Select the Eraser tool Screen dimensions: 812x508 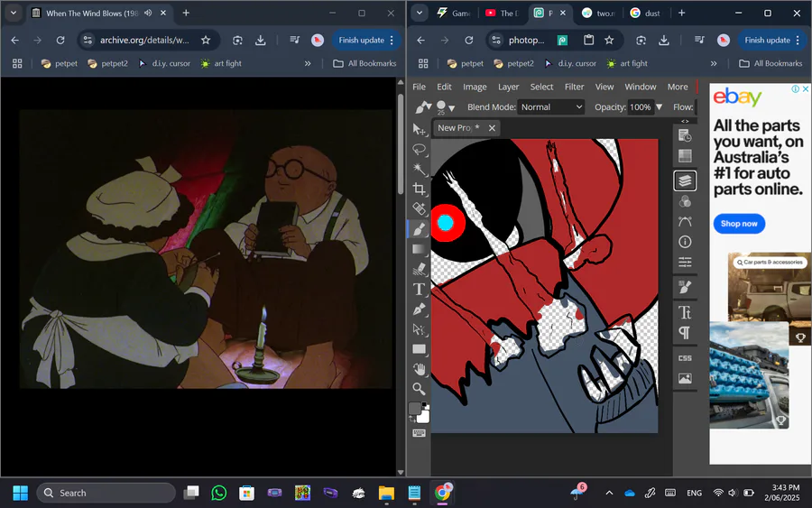pyautogui.click(x=419, y=269)
